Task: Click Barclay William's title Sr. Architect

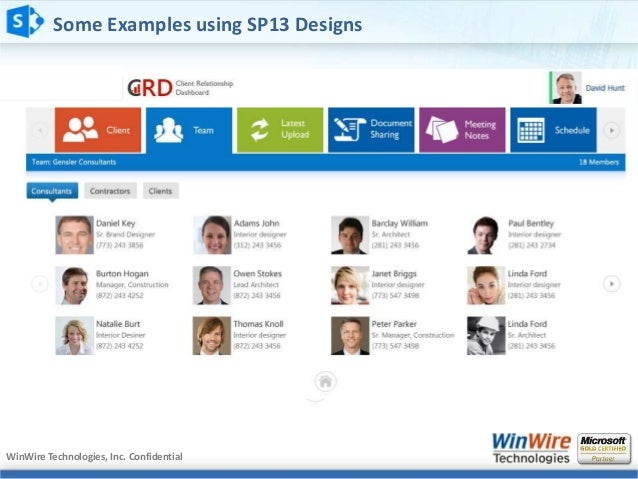Action: click(391, 234)
